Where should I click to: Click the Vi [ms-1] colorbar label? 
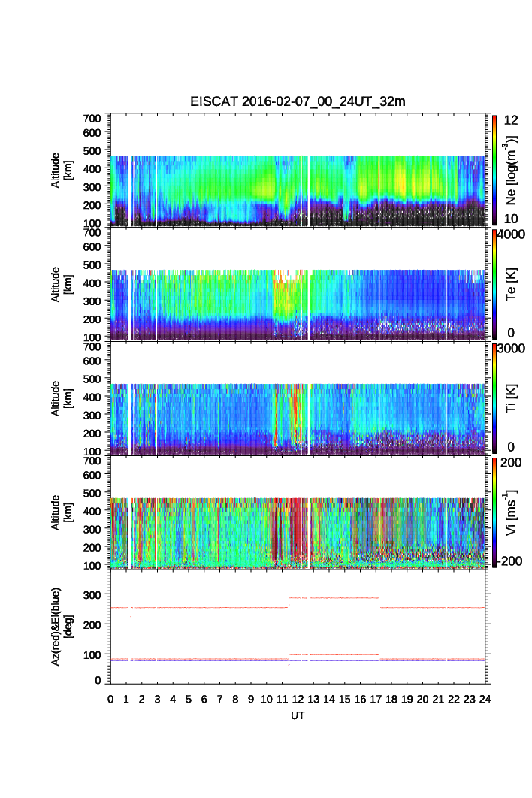(511, 512)
